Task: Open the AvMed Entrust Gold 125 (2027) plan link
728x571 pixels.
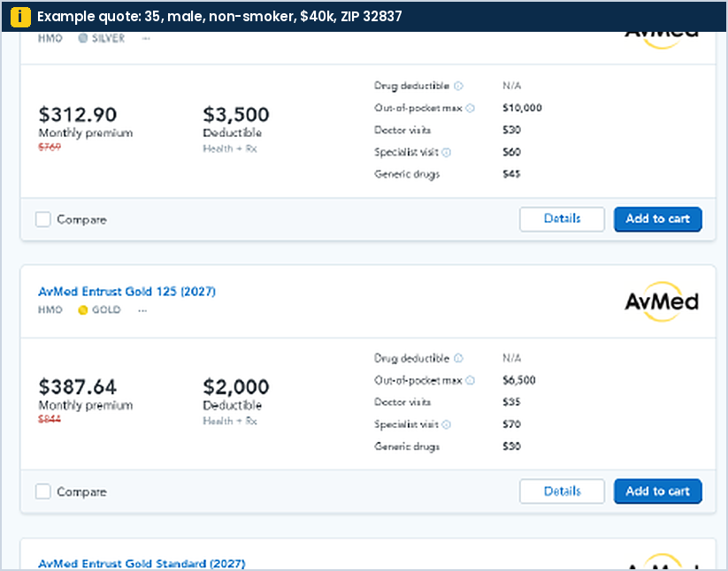Action: coord(126,292)
